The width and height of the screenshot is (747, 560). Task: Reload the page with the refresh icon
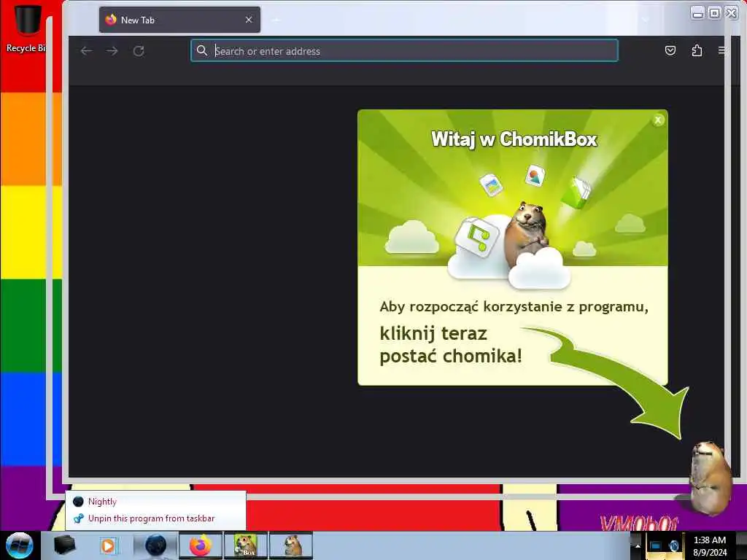139,51
